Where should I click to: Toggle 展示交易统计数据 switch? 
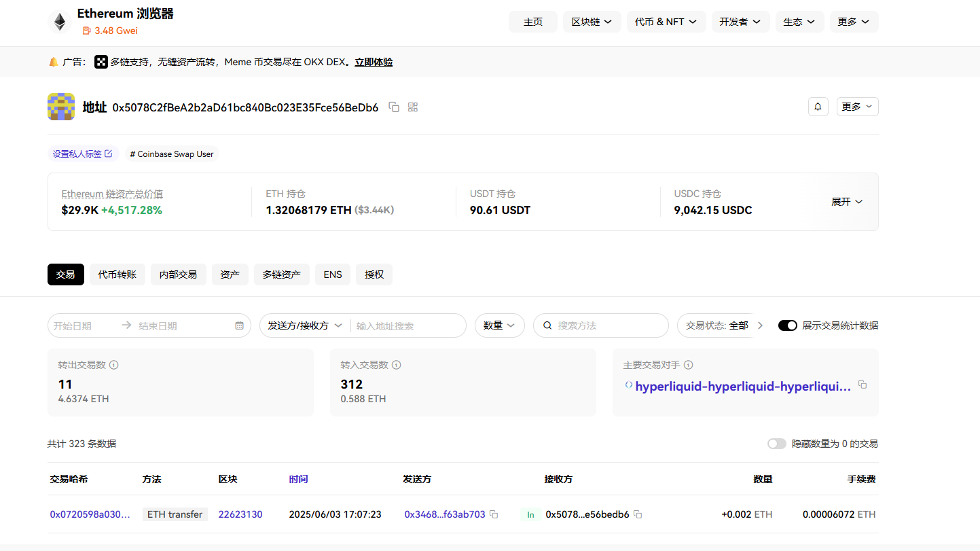click(x=788, y=325)
